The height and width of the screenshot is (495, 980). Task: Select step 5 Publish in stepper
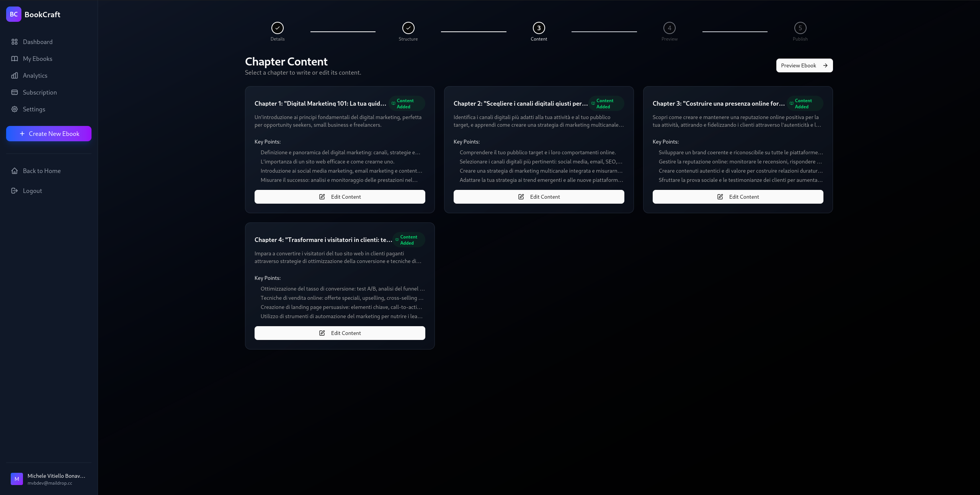[x=800, y=28]
